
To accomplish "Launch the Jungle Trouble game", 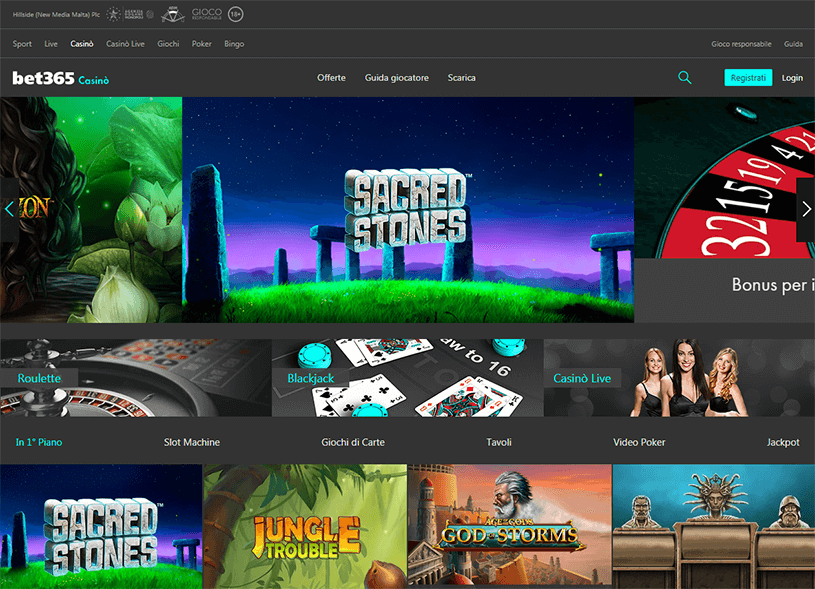I will click(305, 527).
